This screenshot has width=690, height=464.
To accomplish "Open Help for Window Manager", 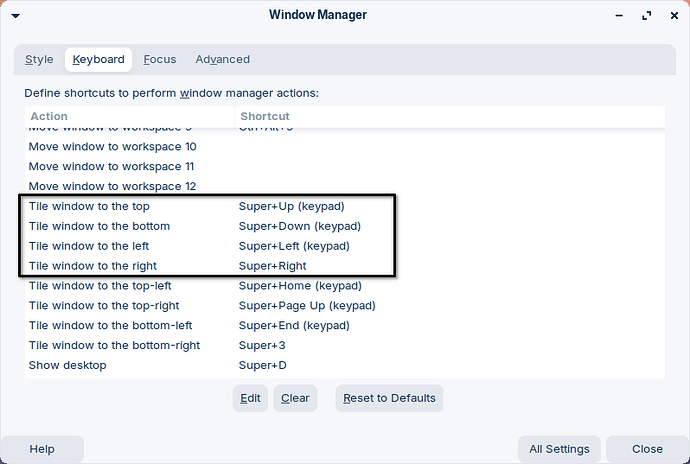I will tap(42, 450).
